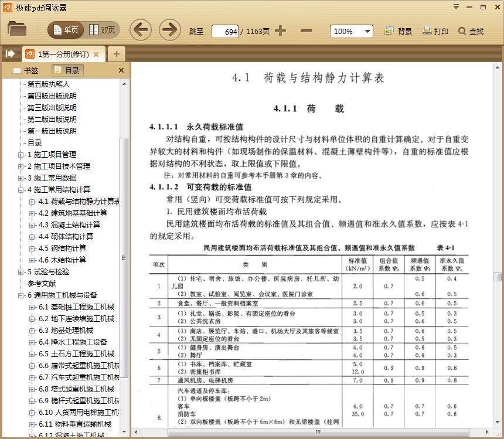Open 4.5 钢结构计算 entry

(x=62, y=248)
